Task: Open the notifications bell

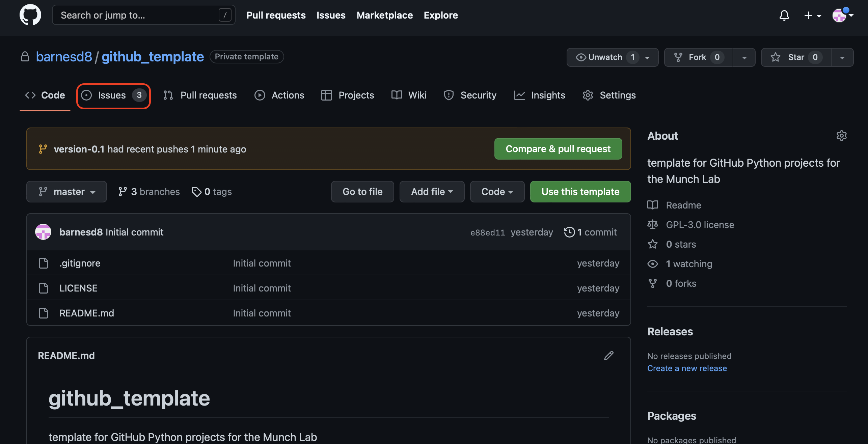Action: tap(784, 15)
